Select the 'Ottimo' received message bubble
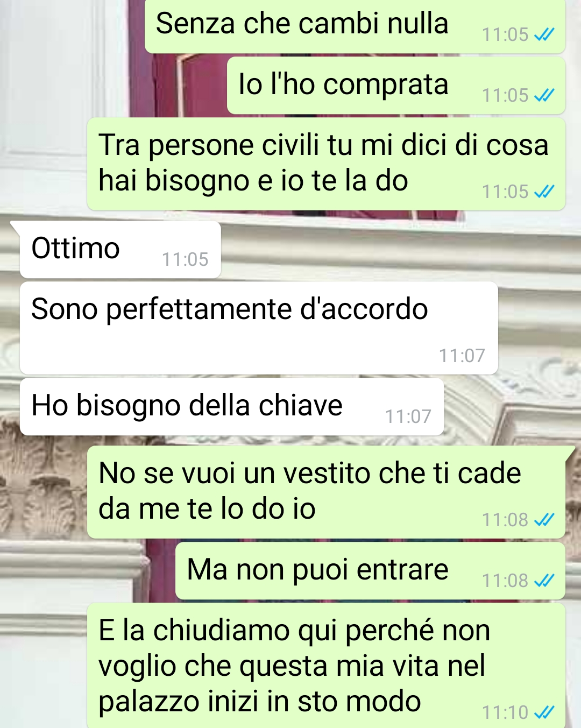 [121, 250]
